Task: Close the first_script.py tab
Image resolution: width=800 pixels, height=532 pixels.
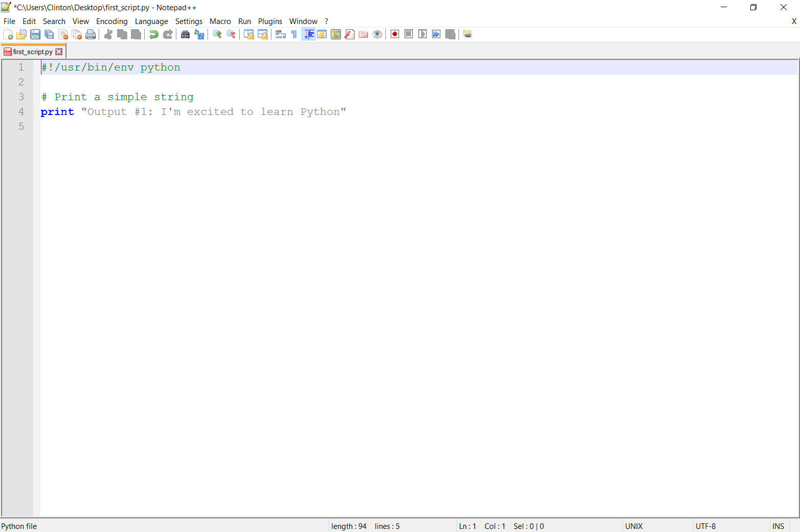Action: (x=59, y=52)
